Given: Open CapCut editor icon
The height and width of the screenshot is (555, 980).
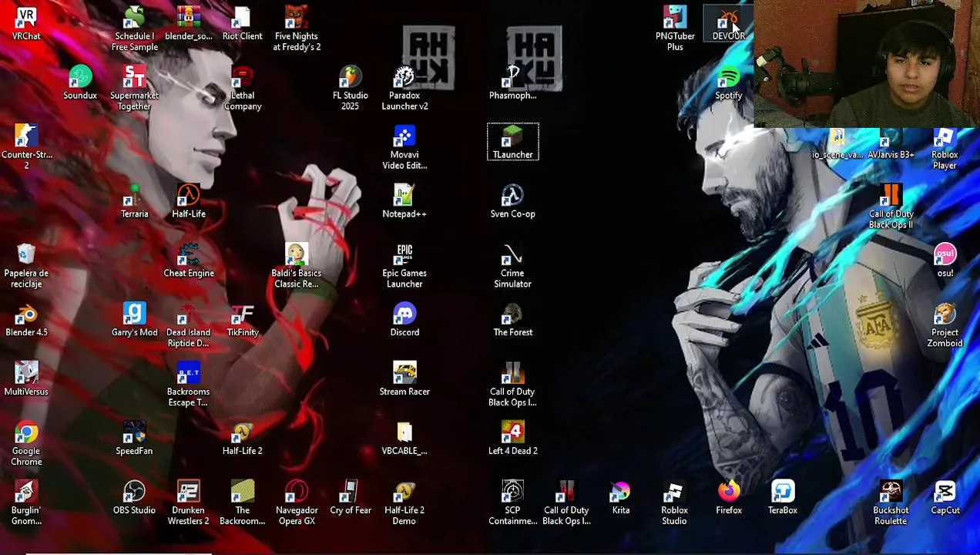Looking at the screenshot, I should [x=945, y=498].
